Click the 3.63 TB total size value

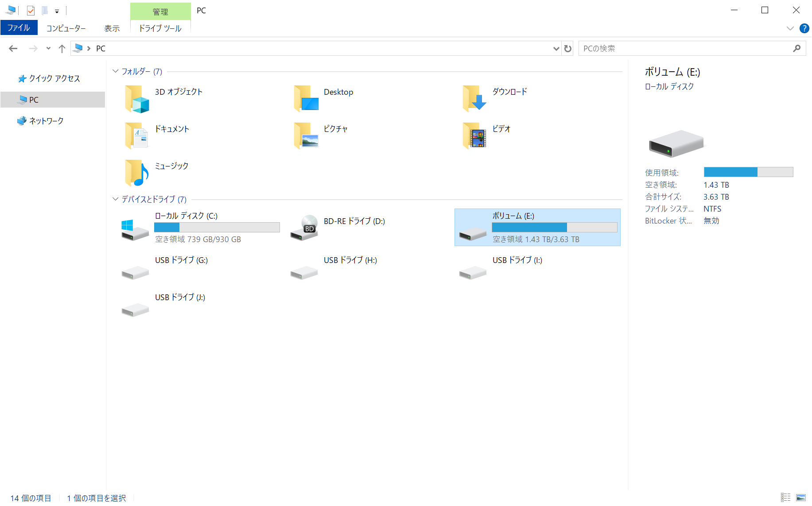(716, 197)
